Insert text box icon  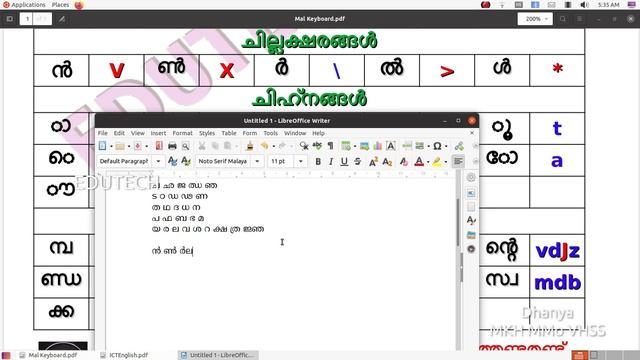(x=391, y=146)
